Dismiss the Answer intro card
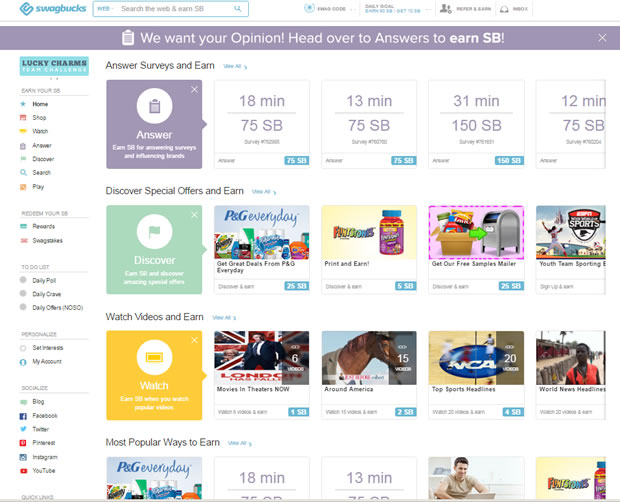Image resolution: width=620 pixels, height=502 pixels. pos(195,89)
